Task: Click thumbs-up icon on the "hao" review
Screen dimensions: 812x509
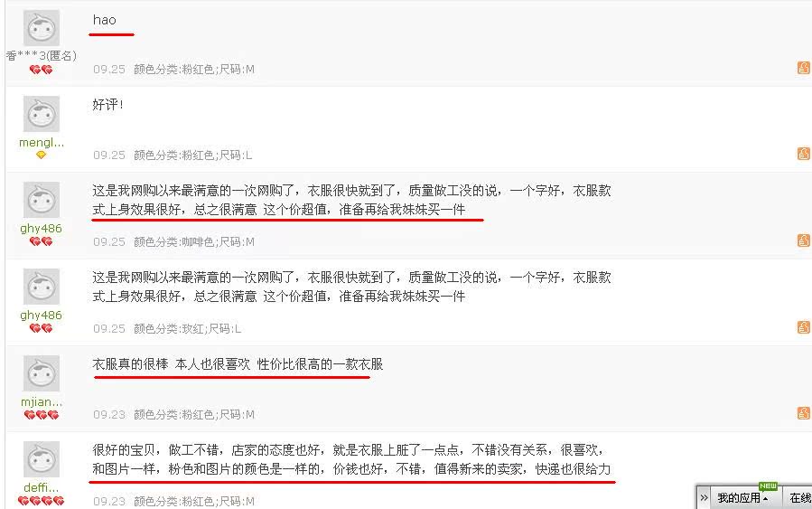Action: [x=804, y=68]
